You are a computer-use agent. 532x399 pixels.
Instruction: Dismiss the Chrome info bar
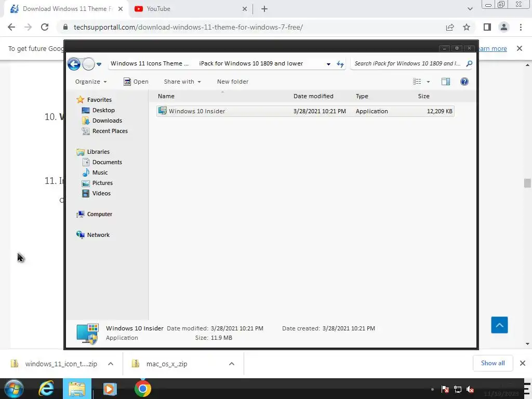520,48
